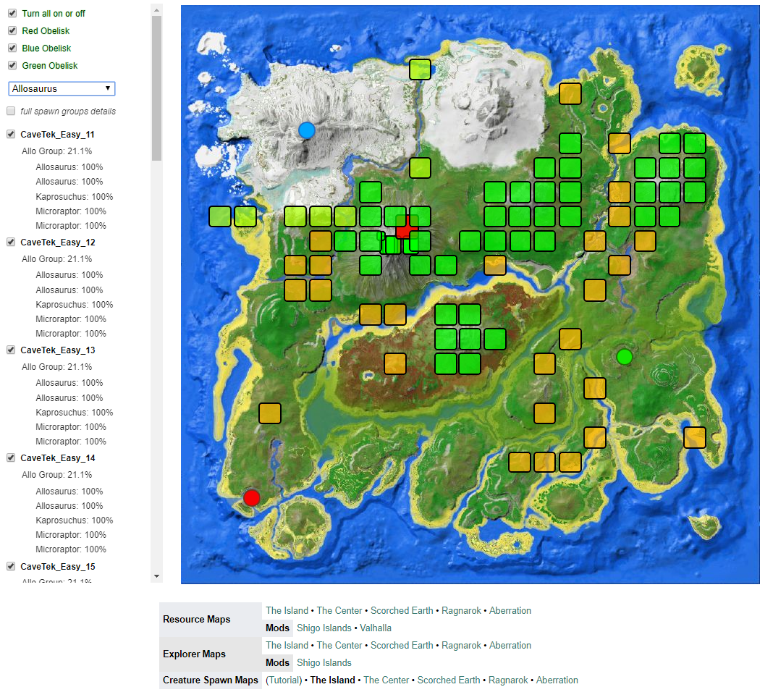The height and width of the screenshot is (700, 773).
Task: Open the Tutorial link in Creature Spawn Maps
Action: pos(284,680)
